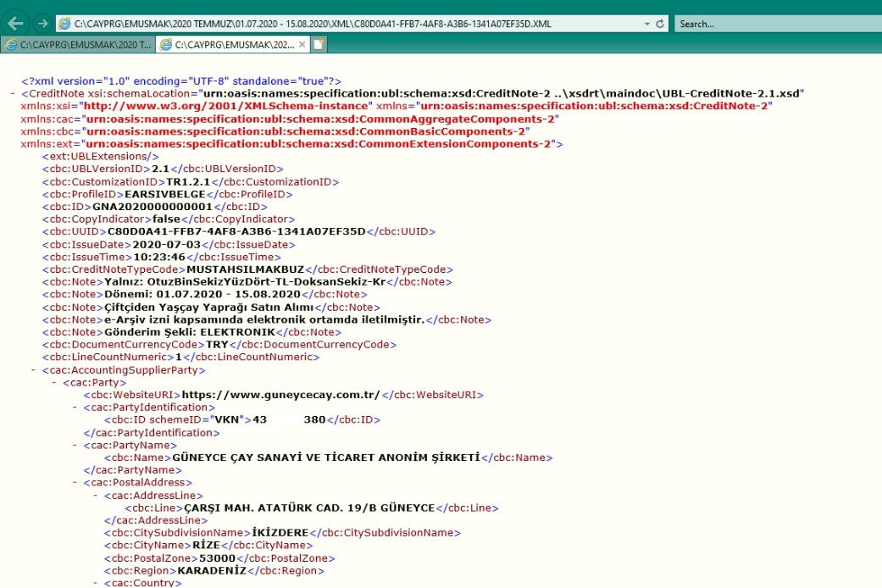Click the LineCountNumeric value 1
The image size is (882, 588).
178,357
